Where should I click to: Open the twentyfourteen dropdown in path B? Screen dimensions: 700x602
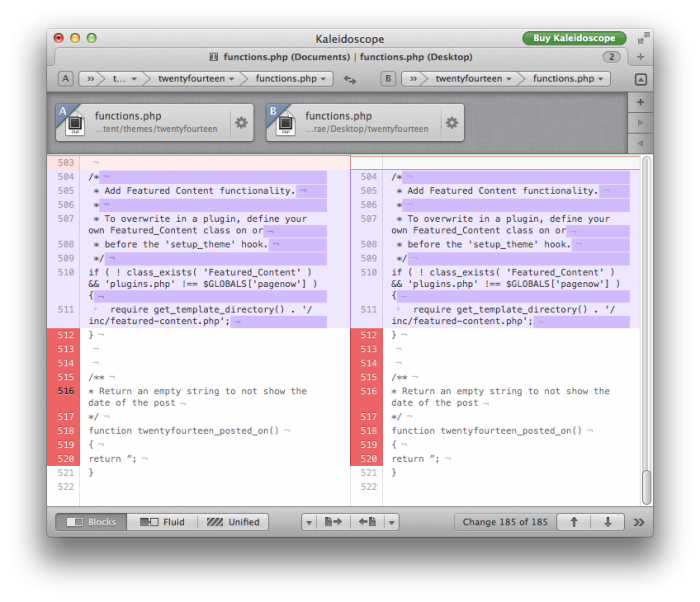click(x=473, y=79)
